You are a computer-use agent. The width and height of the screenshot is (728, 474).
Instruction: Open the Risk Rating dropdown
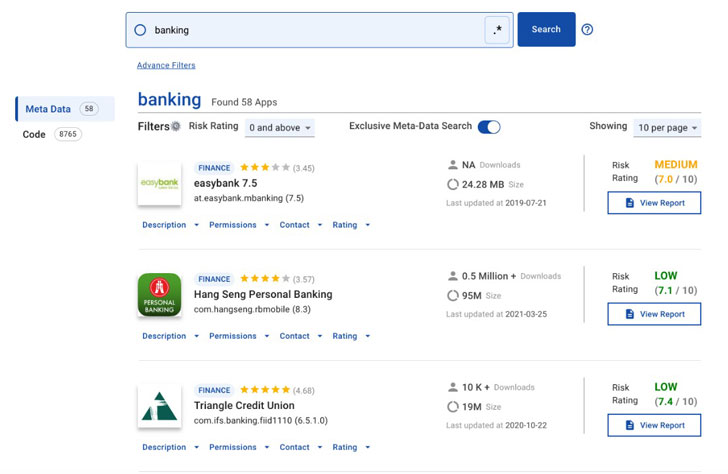click(x=280, y=128)
